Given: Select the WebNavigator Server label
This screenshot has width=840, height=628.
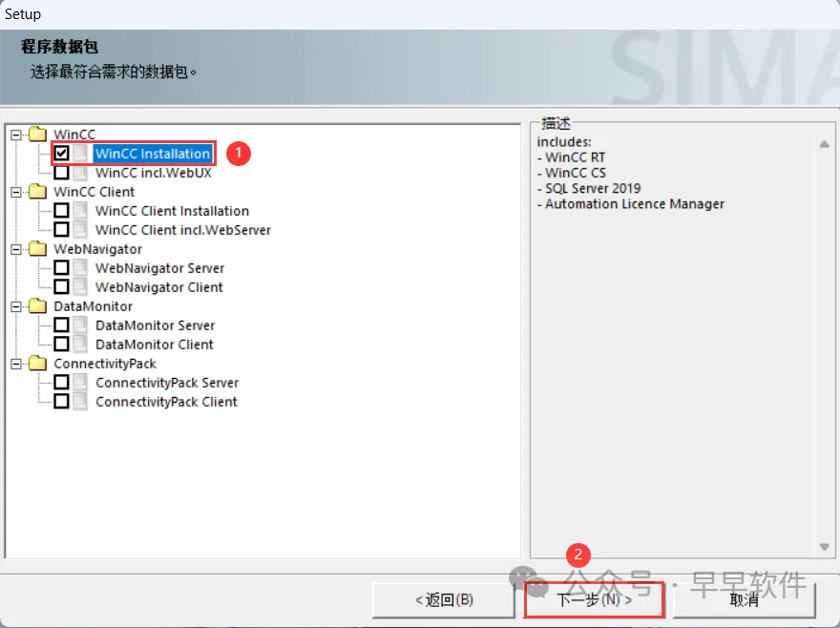Looking at the screenshot, I should point(159,268).
